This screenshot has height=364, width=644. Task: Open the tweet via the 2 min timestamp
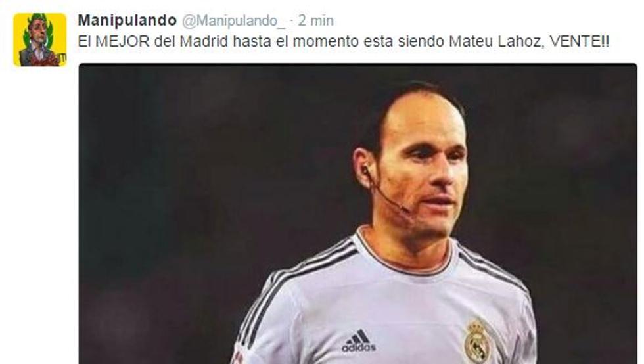point(315,20)
